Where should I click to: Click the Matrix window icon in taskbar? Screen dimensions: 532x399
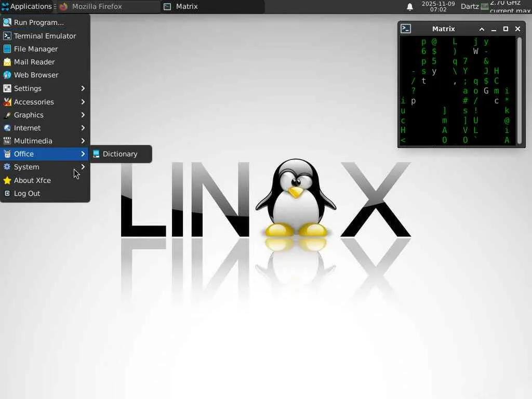(167, 6)
